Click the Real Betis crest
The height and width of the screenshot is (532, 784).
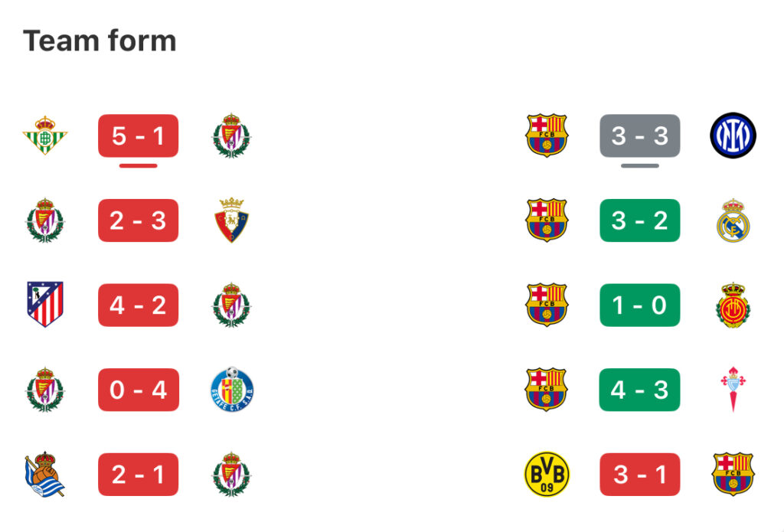pos(45,135)
